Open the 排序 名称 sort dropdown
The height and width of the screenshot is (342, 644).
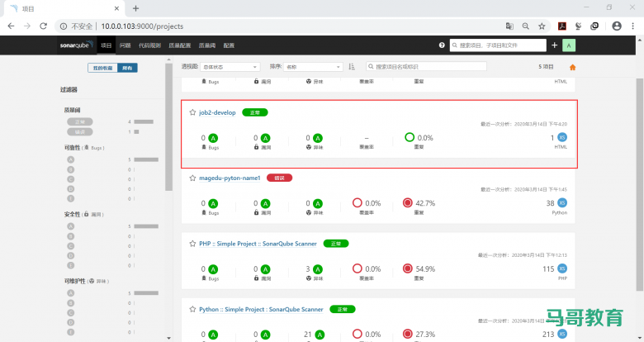pyautogui.click(x=313, y=67)
